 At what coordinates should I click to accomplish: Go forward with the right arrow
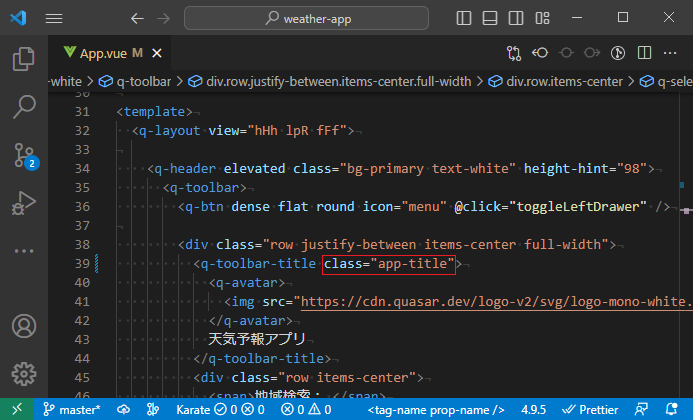click(163, 18)
